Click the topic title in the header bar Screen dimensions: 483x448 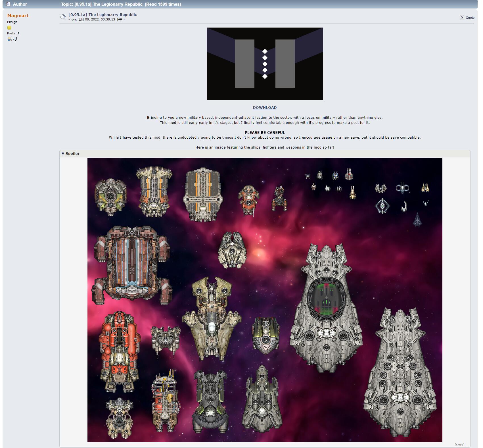click(121, 4)
